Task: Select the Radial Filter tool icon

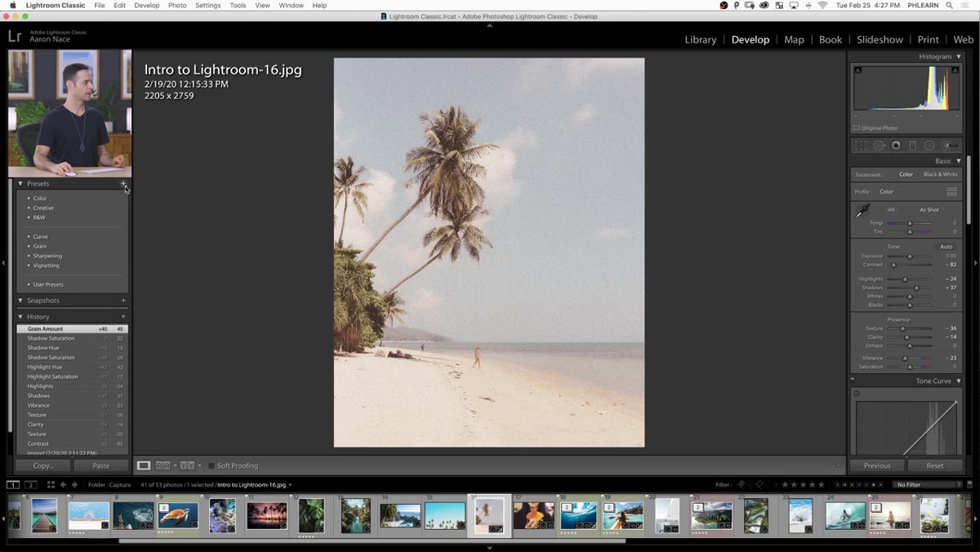Action: (929, 145)
